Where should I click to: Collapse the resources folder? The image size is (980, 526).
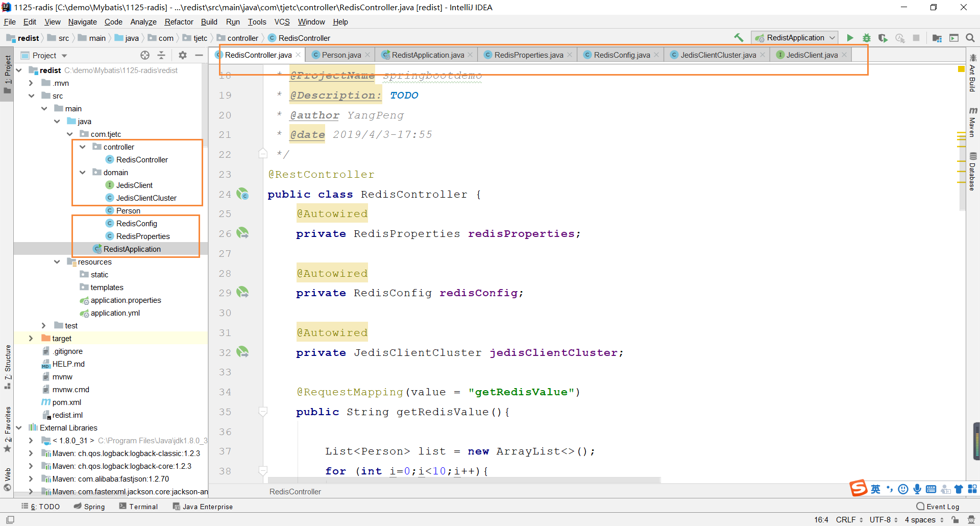tap(57, 261)
